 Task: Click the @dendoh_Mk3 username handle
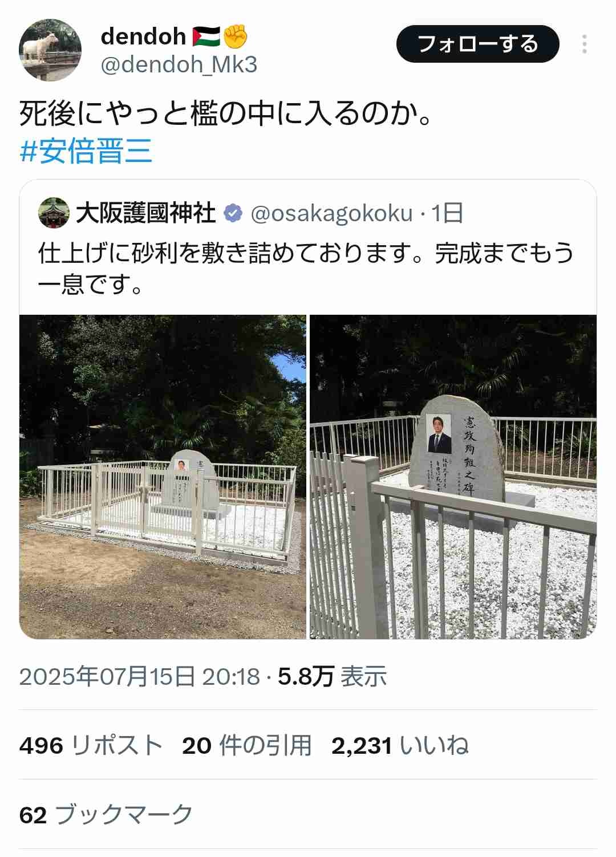click(179, 64)
